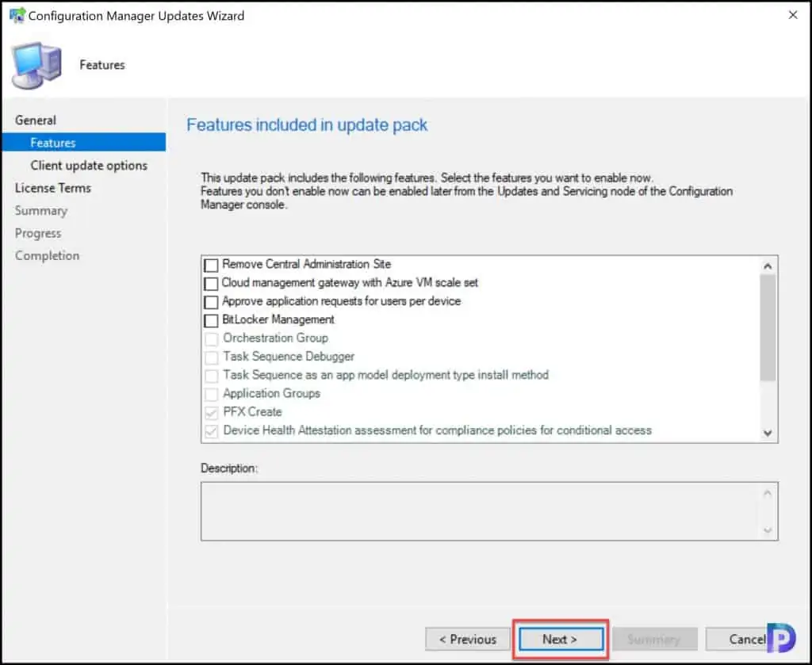Image resolution: width=812 pixels, height=665 pixels.
Task: Click the features list scrollbar thumb
Action: [768, 327]
